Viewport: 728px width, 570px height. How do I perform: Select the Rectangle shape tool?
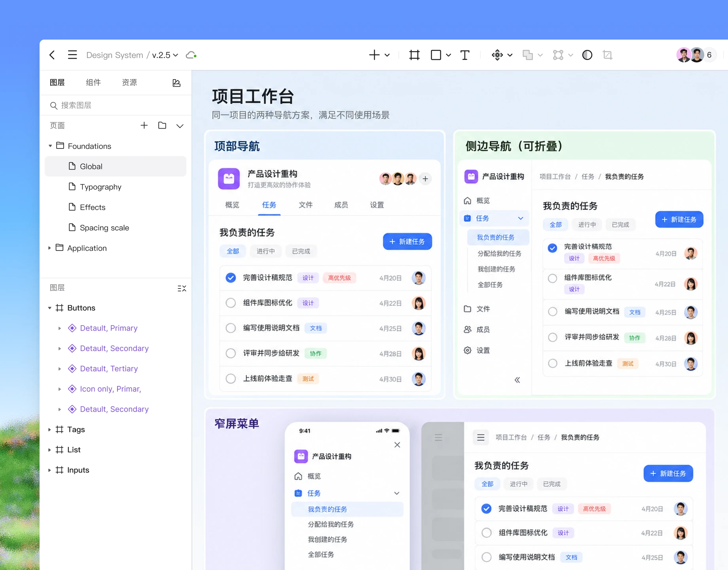tap(436, 55)
